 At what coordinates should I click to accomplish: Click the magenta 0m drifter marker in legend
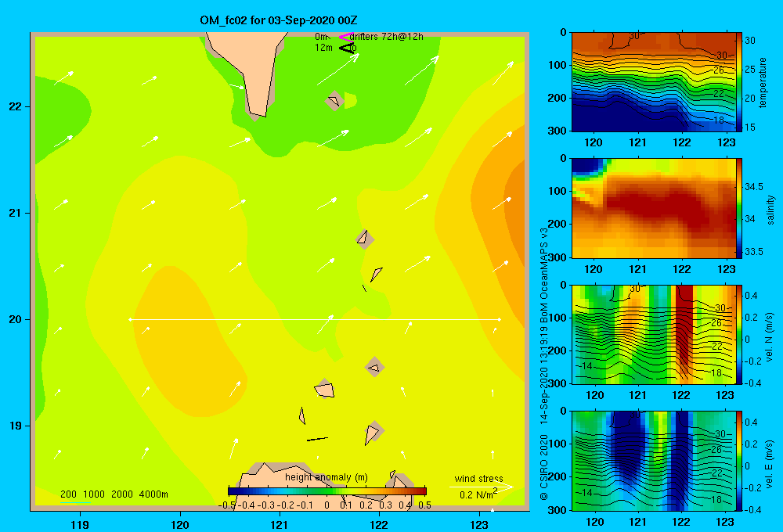pyautogui.click(x=346, y=37)
